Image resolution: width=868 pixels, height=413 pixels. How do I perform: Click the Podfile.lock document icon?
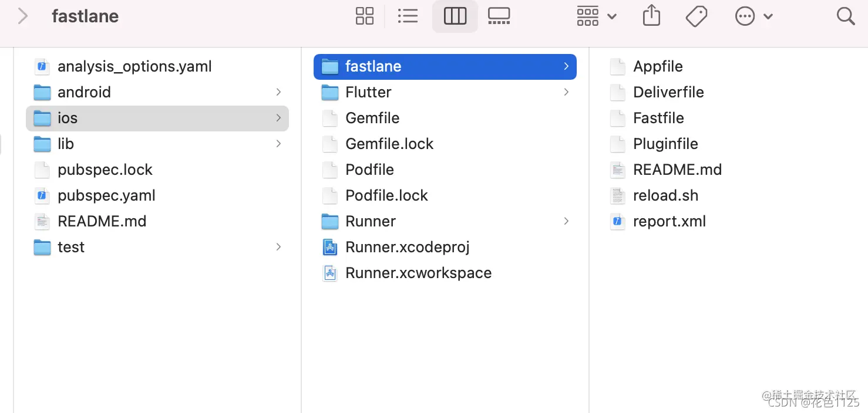tap(330, 195)
